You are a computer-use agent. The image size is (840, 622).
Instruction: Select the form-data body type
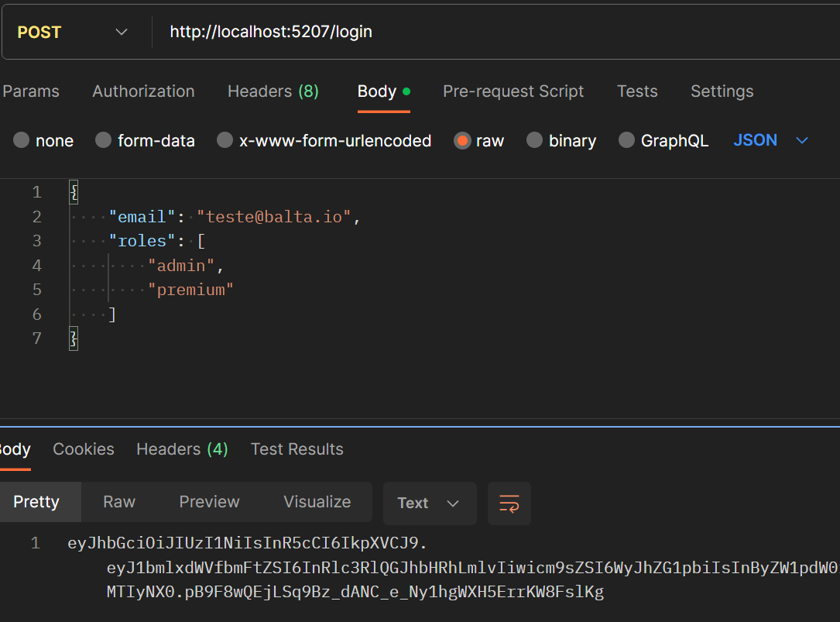click(146, 140)
